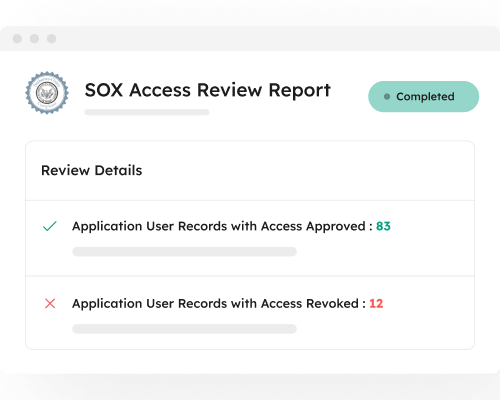This screenshot has width=500, height=400.
Task: Click the placeholder bar under Access Revoked
Action: [184, 329]
